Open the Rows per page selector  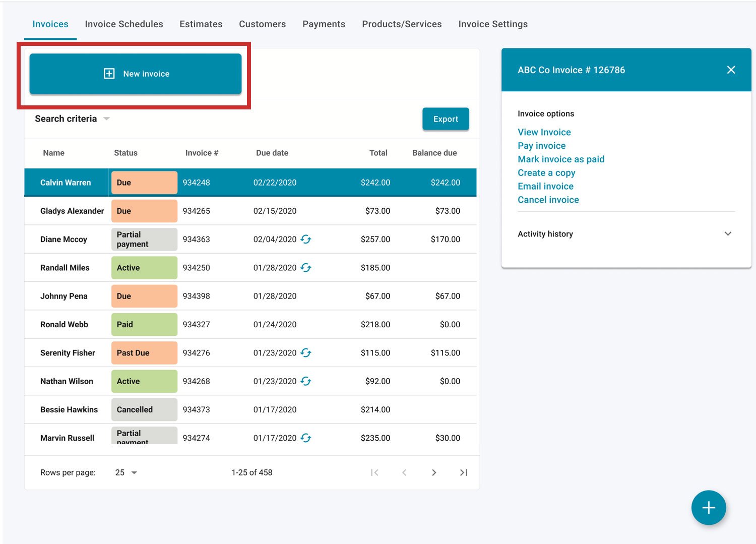[125, 472]
